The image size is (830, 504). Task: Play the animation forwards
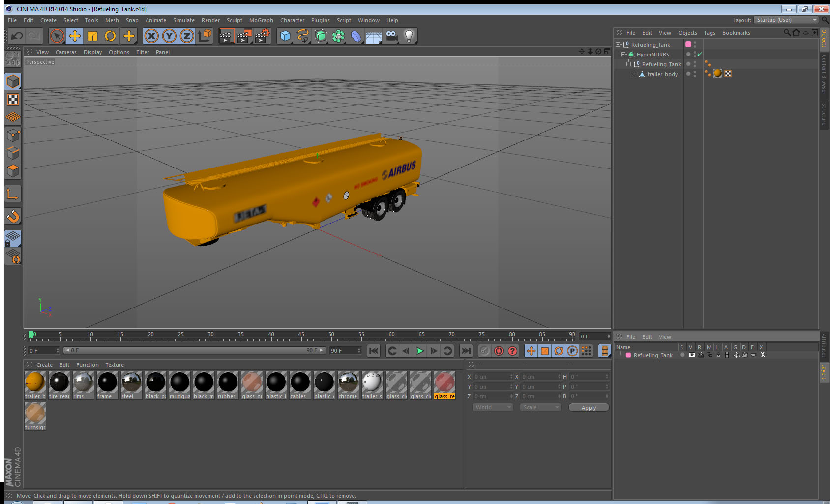420,351
